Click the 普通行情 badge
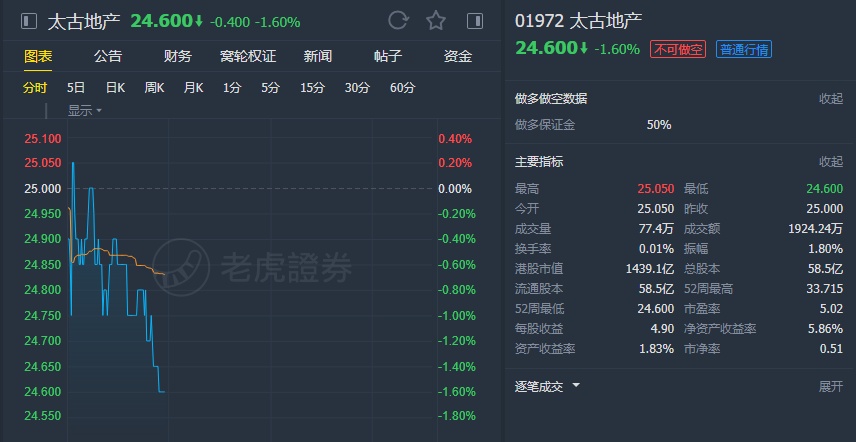The height and width of the screenshot is (442, 856). [744, 50]
